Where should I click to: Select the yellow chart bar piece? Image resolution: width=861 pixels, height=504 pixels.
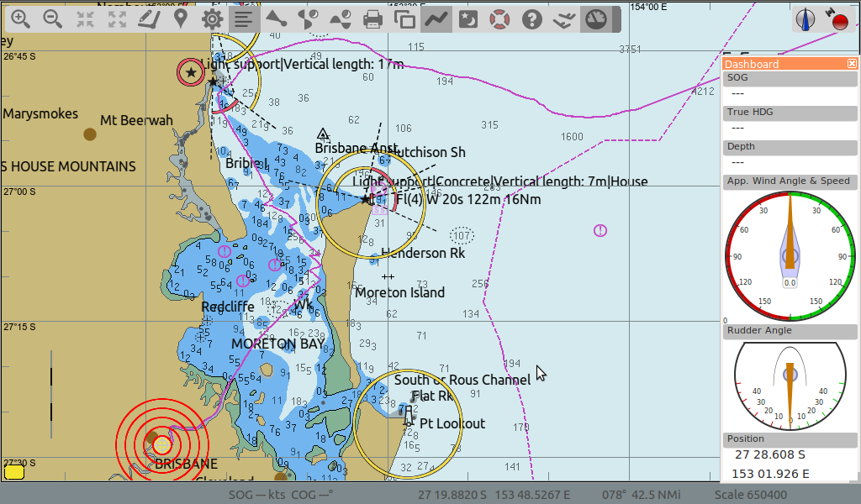pyautogui.click(x=13, y=471)
